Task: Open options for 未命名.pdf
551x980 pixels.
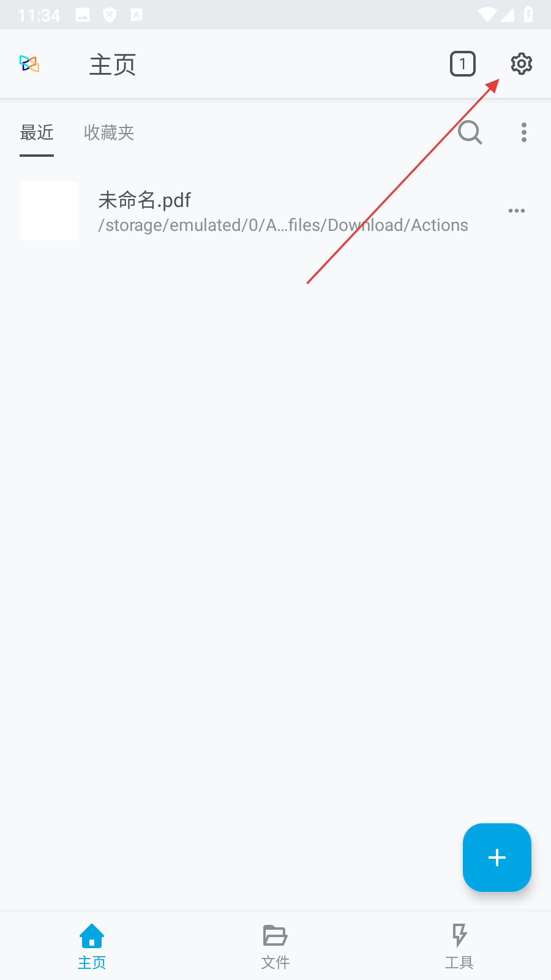Action: 517,211
